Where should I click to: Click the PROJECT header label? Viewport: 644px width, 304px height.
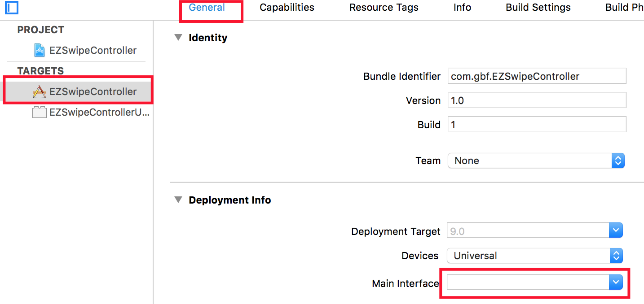(x=40, y=30)
